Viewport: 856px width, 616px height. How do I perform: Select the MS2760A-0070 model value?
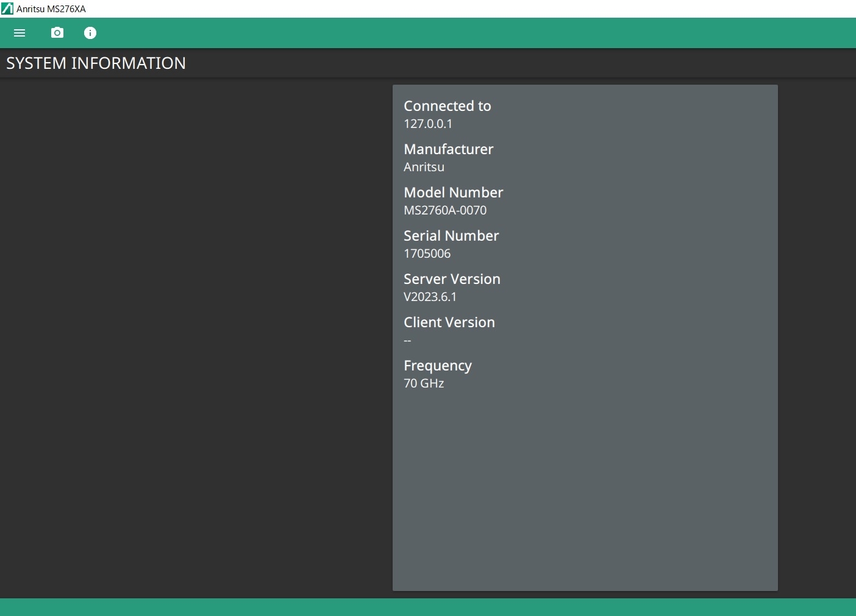[x=445, y=210]
